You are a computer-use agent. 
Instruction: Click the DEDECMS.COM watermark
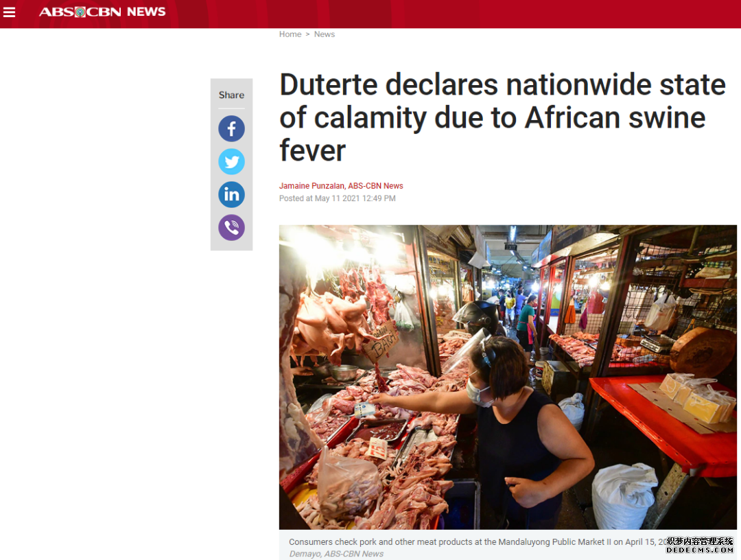coord(700,550)
